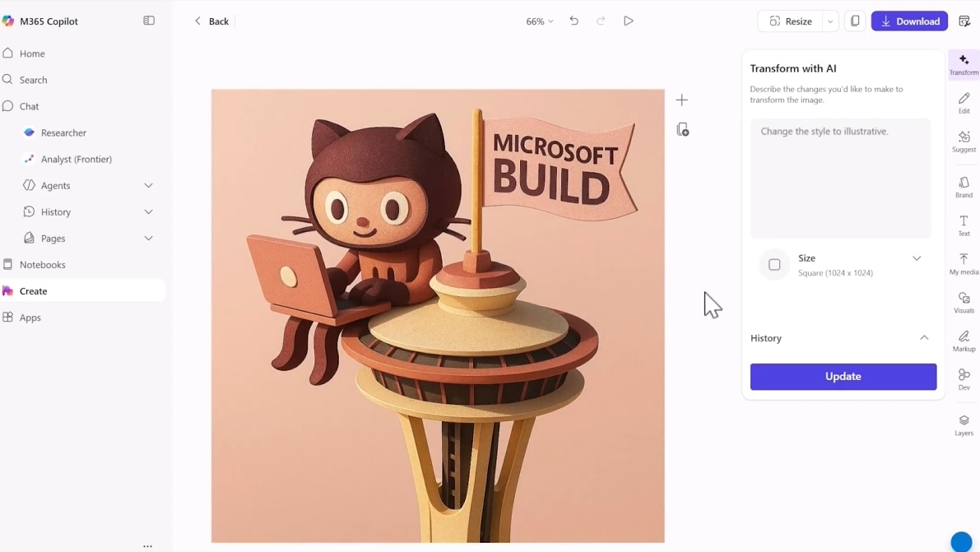This screenshot has width=980, height=552.
Task: Click the blue circle button at bottom right
Action: [x=961, y=542]
